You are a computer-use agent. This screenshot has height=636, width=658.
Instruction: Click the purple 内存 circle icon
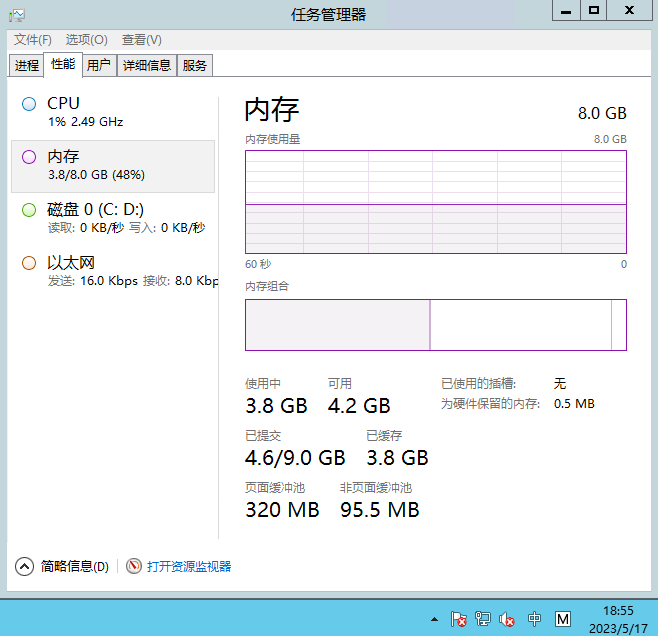coord(28,157)
